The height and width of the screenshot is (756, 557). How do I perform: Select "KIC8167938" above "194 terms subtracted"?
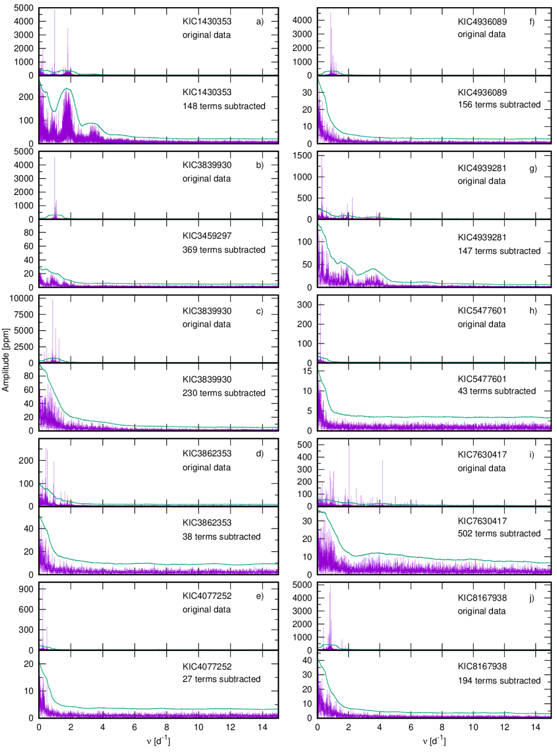pos(482,666)
